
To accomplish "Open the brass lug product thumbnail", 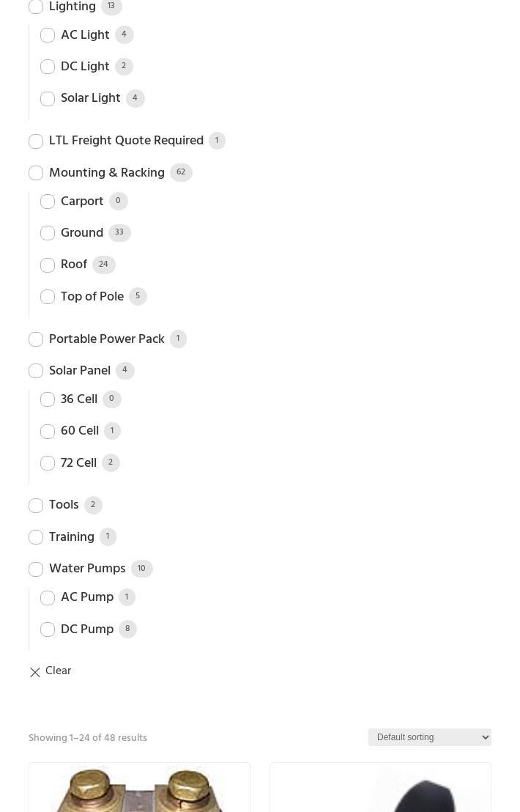I will tap(139, 789).
